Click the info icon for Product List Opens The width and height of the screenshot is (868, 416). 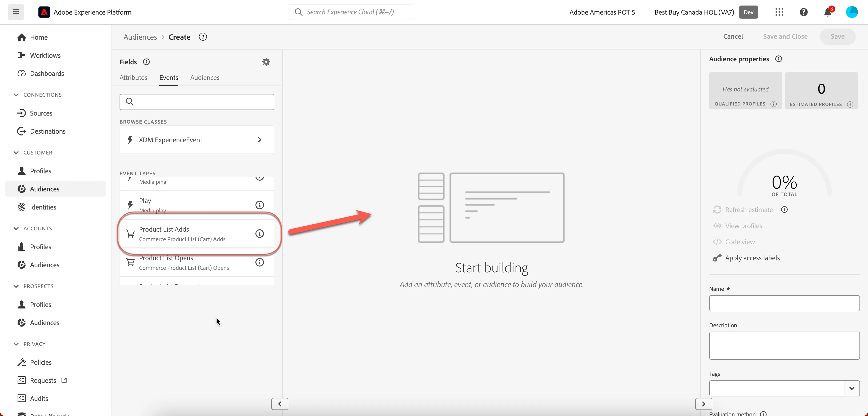[x=259, y=262]
